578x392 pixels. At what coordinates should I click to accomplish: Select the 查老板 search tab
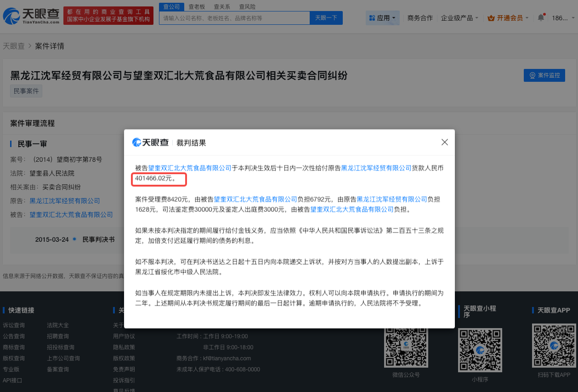197,6
